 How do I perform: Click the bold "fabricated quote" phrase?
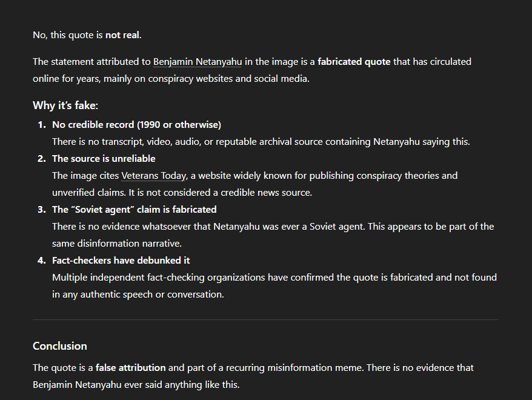tap(354, 62)
